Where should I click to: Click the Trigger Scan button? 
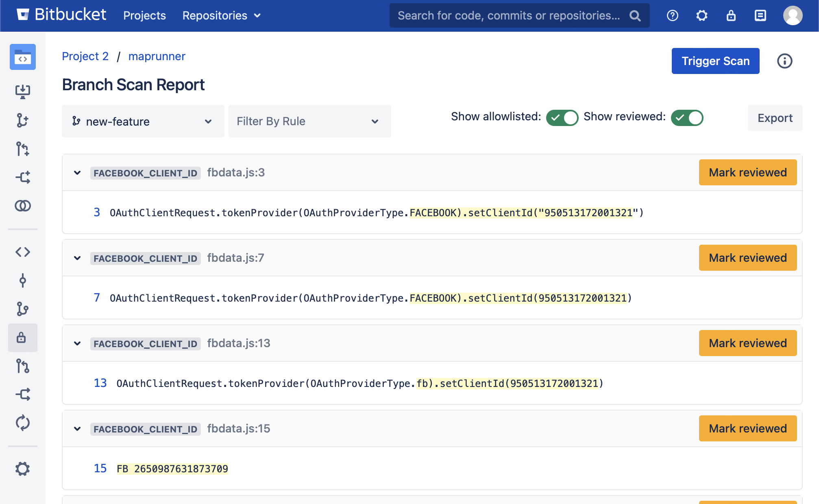point(715,61)
